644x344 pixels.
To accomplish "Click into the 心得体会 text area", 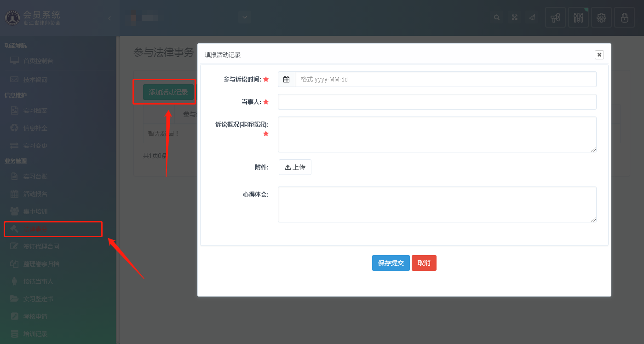I will tap(437, 204).
